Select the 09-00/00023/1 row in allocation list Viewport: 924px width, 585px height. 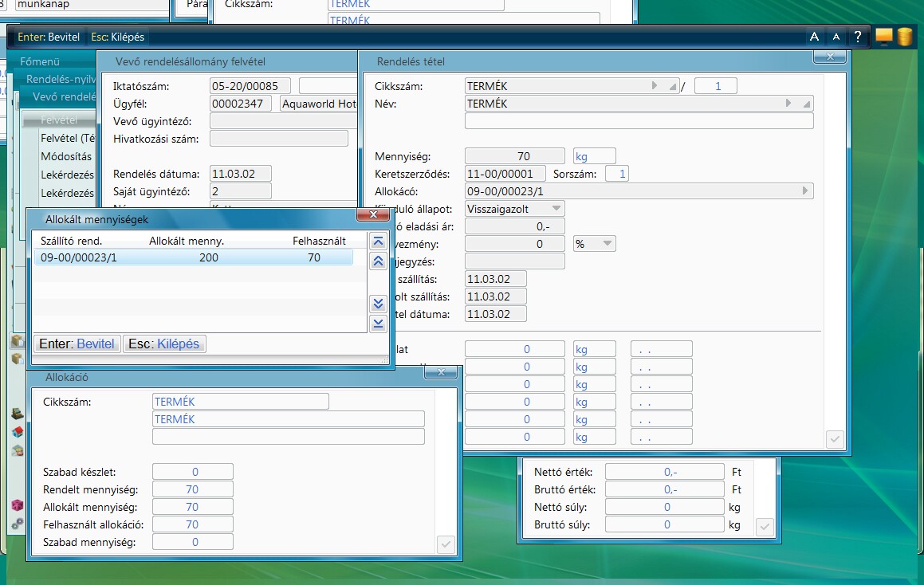click(193, 257)
